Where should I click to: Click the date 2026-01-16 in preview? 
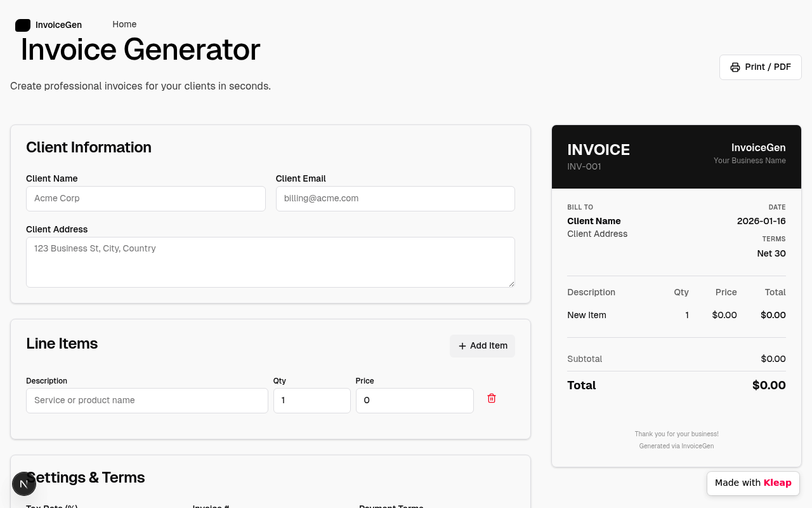761,222
